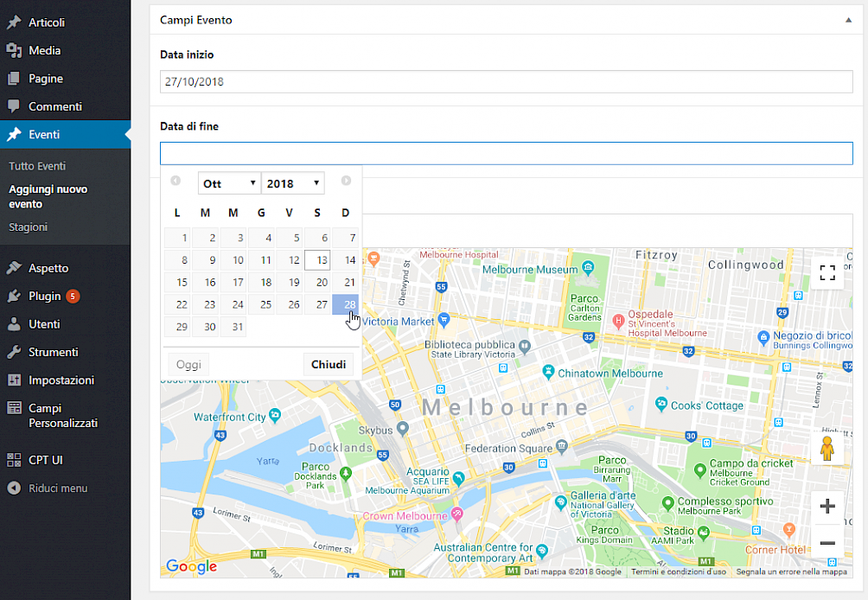Image resolution: width=868 pixels, height=600 pixels.
Task: Select day 13 in the calendar
Action: click(318, 260)
